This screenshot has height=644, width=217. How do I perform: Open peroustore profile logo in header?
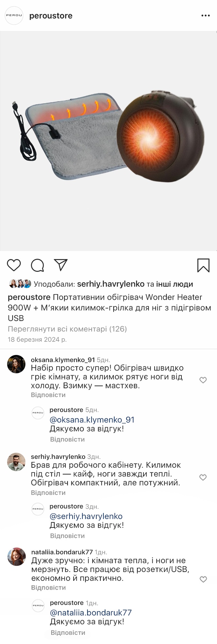tap(14, 16)
